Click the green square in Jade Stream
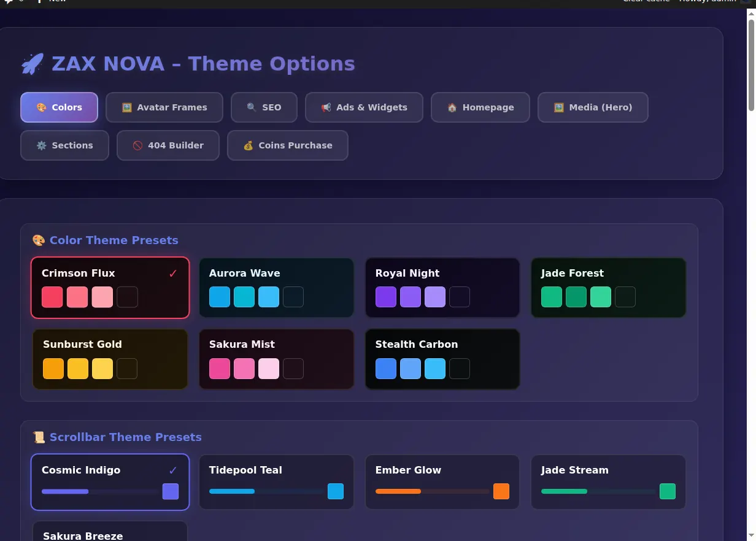 (x=668, y=491)
